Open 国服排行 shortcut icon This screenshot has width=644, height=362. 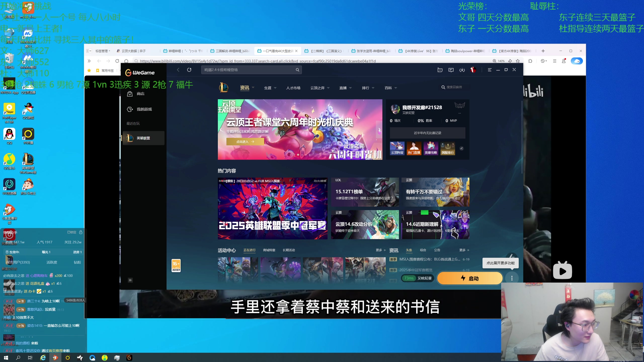[x=448, y=148]
